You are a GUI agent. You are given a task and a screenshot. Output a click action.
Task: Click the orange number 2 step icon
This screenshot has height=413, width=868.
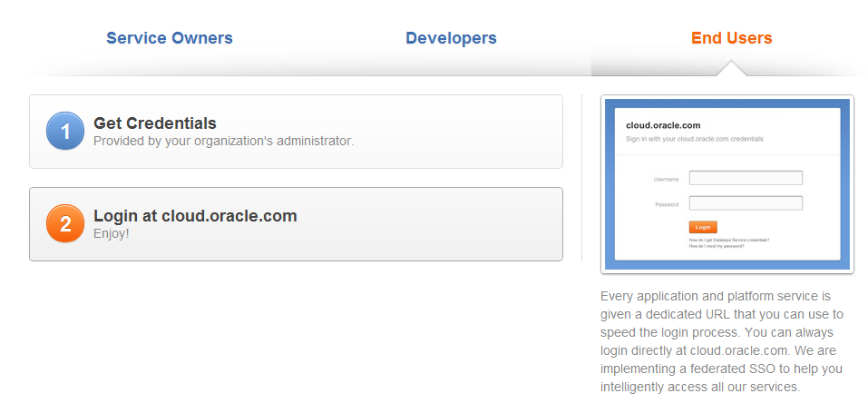click(64, 224)
